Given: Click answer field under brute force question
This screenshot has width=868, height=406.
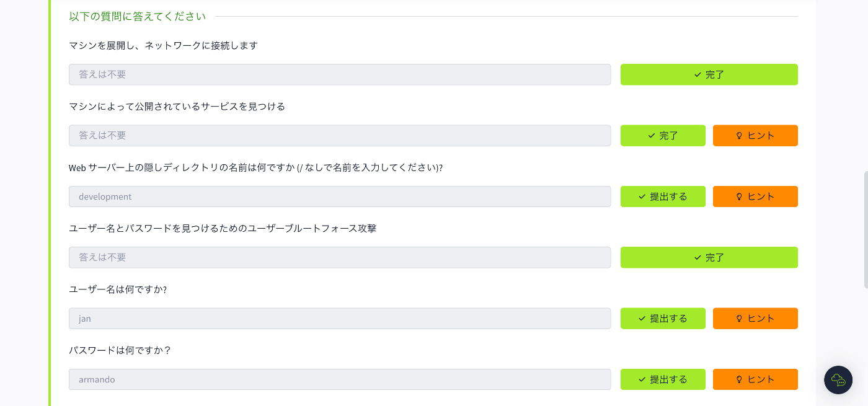Looking at the screenshot, I should (x=340, y=257).
